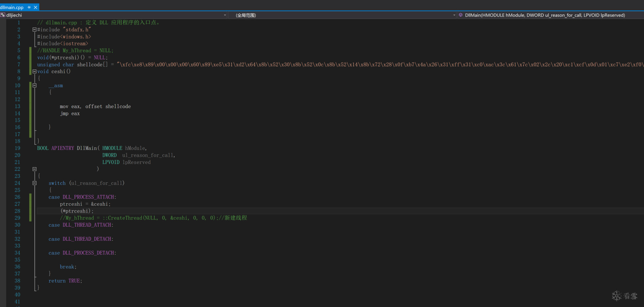The image size is (644, 307).
Task: Open the dlljiechi project dropdown
Action: click(225, 15)
